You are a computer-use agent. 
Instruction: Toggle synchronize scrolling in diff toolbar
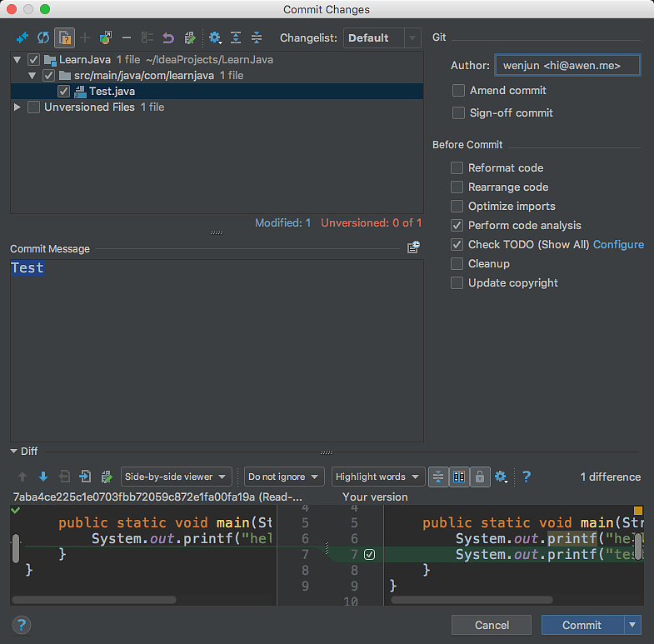tap(459, 477)
